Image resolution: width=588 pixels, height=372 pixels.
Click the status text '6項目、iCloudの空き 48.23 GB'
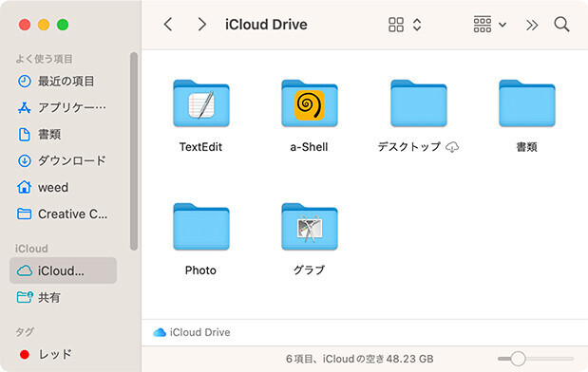[360, 359]
